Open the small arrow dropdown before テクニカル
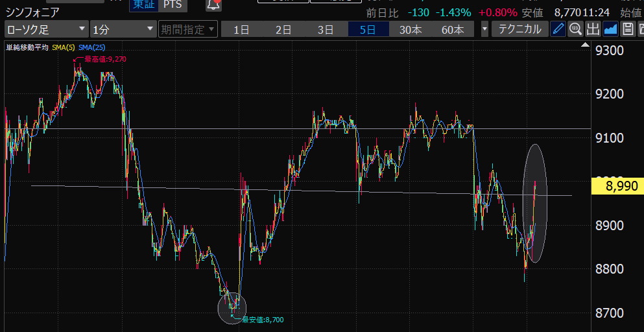This screenshot has height=332, width=644. coord(484,29)
